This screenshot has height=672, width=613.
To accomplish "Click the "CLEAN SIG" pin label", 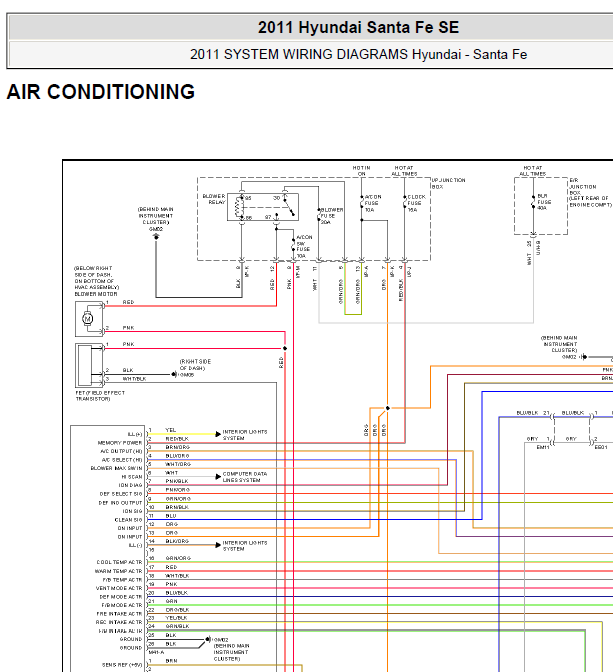I will click(128, 520).
